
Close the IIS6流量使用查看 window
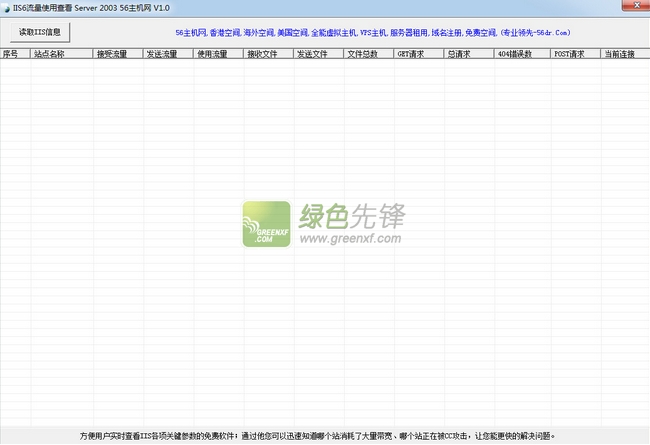tap(636, 5)
